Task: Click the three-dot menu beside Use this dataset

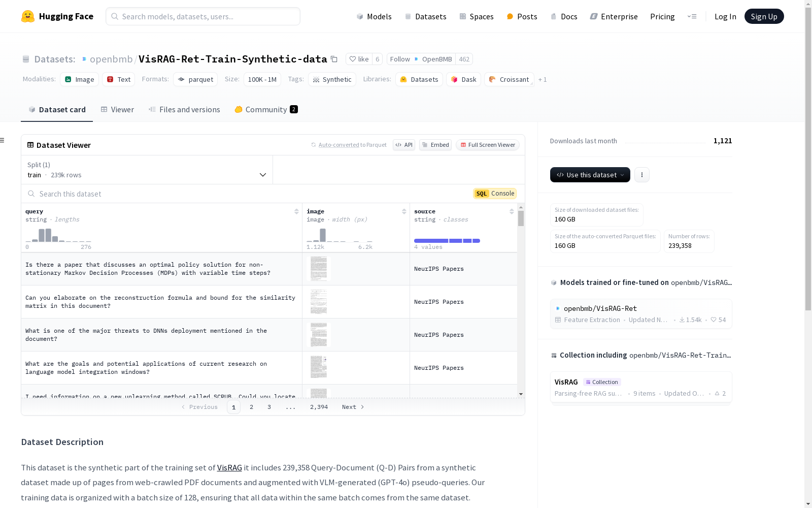Action: (642, 175)
